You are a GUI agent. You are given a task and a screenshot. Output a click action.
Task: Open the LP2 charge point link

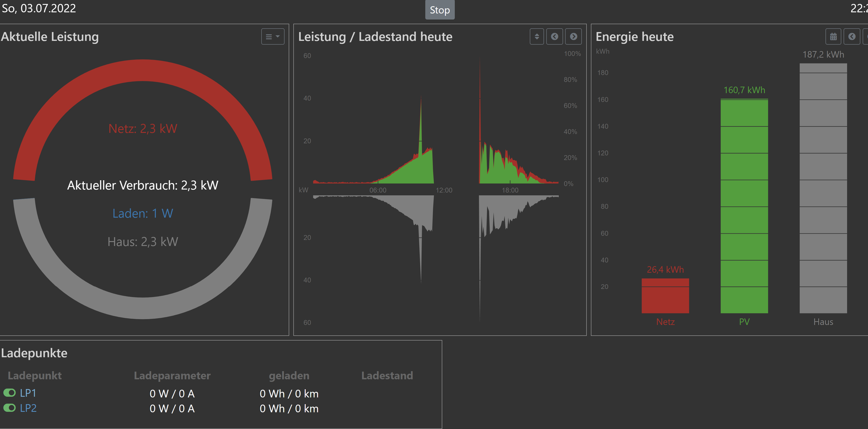28,408
